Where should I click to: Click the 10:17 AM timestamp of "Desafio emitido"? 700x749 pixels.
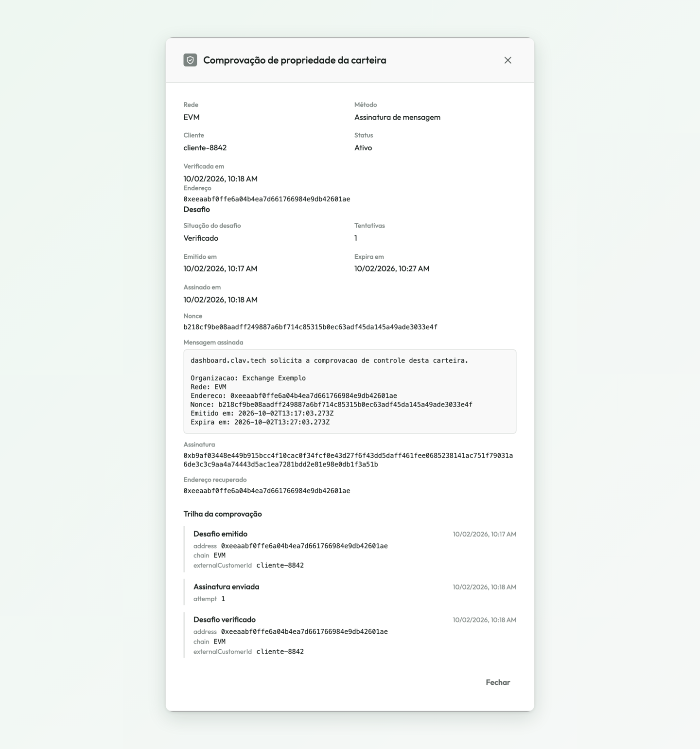point(485,534)
